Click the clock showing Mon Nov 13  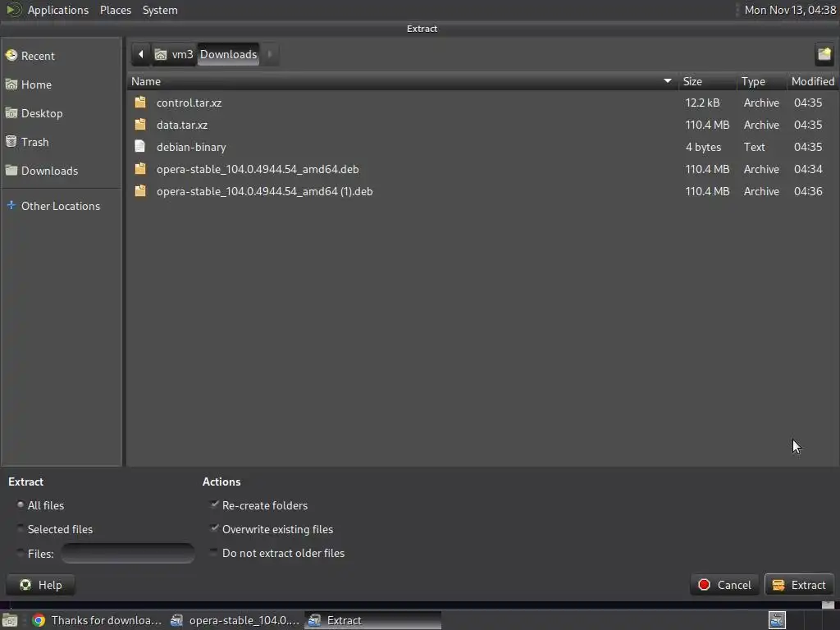pyautogui.click(x=790, y=10)
